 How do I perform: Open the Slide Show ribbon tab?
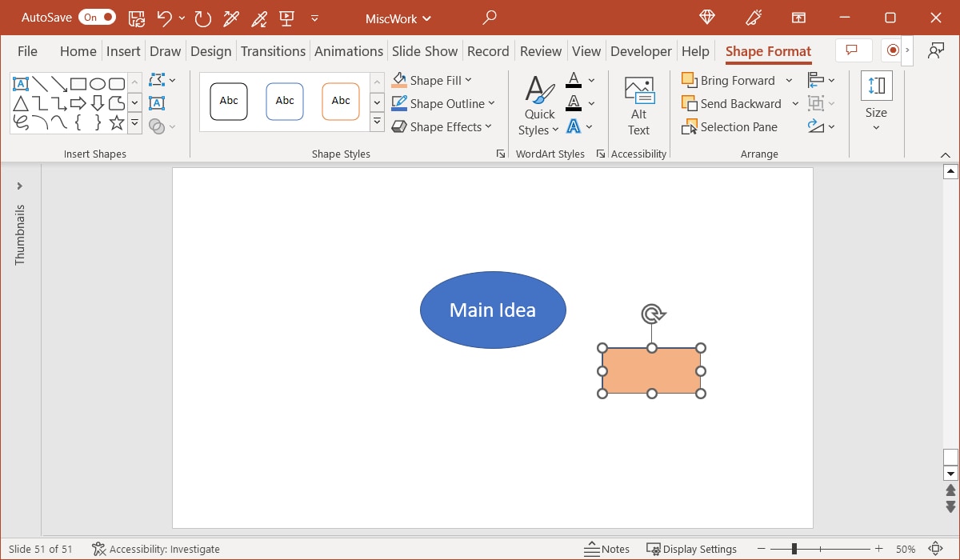(425, 50)
